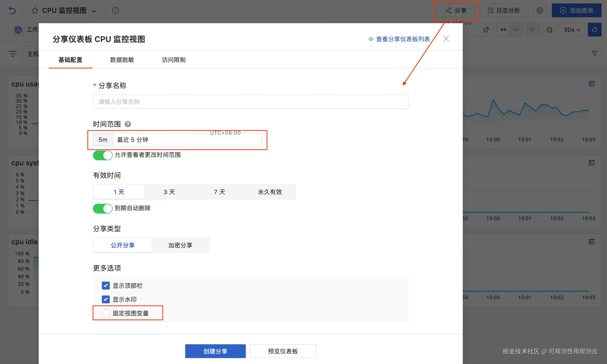Open the 最近 5 分钟 time range picker

(187, 140)
